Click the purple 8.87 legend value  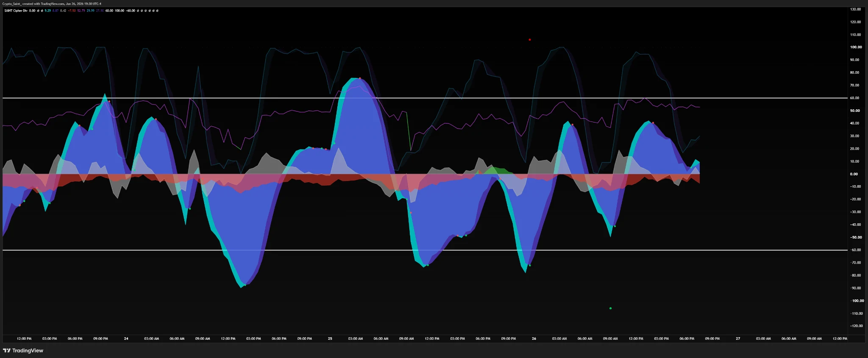[56, 11]
